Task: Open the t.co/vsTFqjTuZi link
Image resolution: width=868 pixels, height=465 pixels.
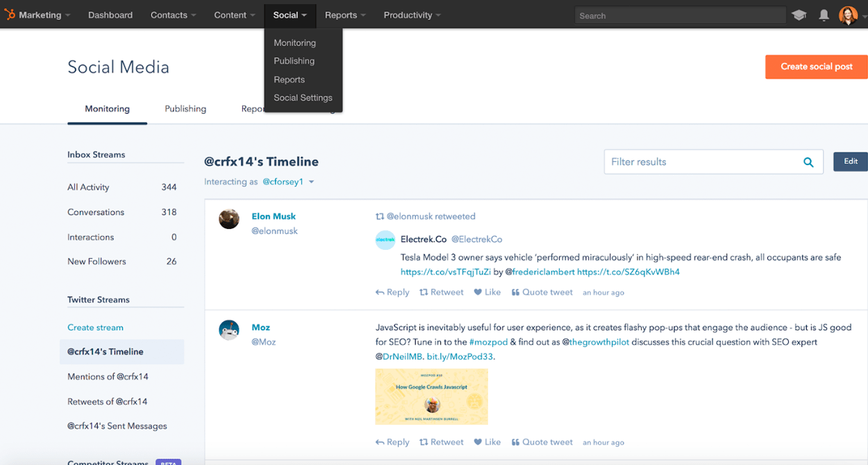Action: tap(446, 272)
